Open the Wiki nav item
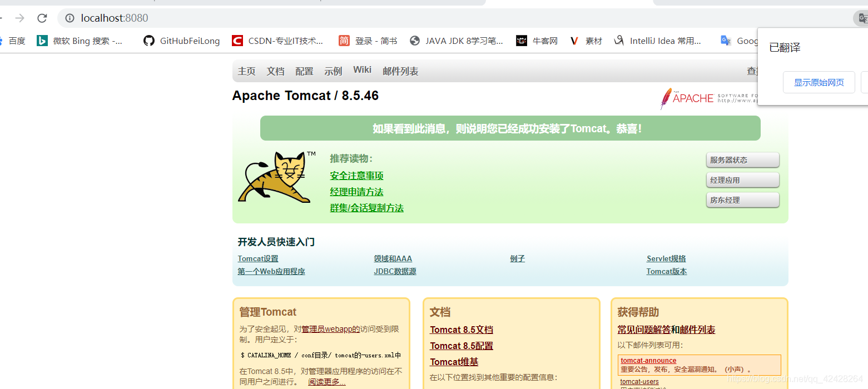 (x=362, y=70)
